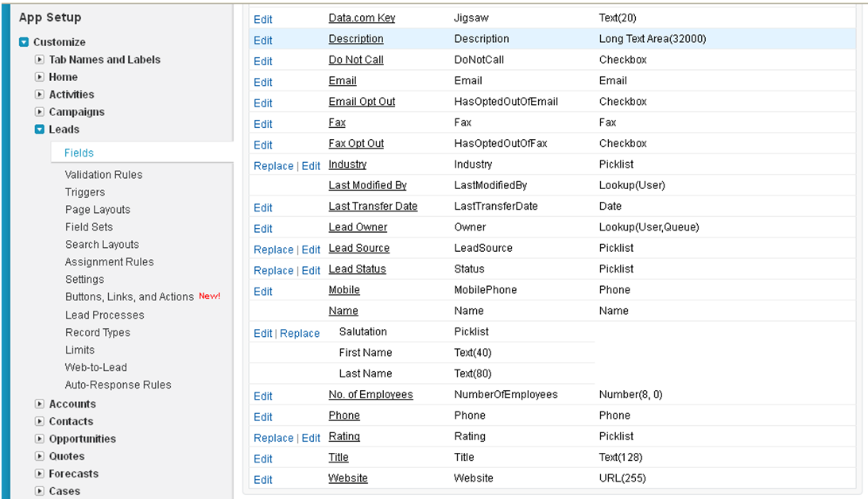
Task: Open the Lead Source field link
Action: pyautogui.click(x=359, y=248)
